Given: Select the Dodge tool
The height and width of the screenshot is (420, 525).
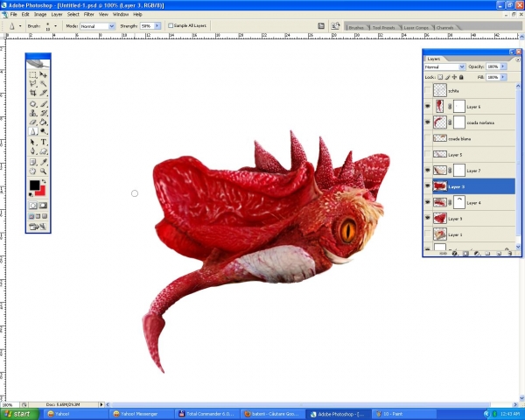Looking at the screenshot, I should click(43, 131).
